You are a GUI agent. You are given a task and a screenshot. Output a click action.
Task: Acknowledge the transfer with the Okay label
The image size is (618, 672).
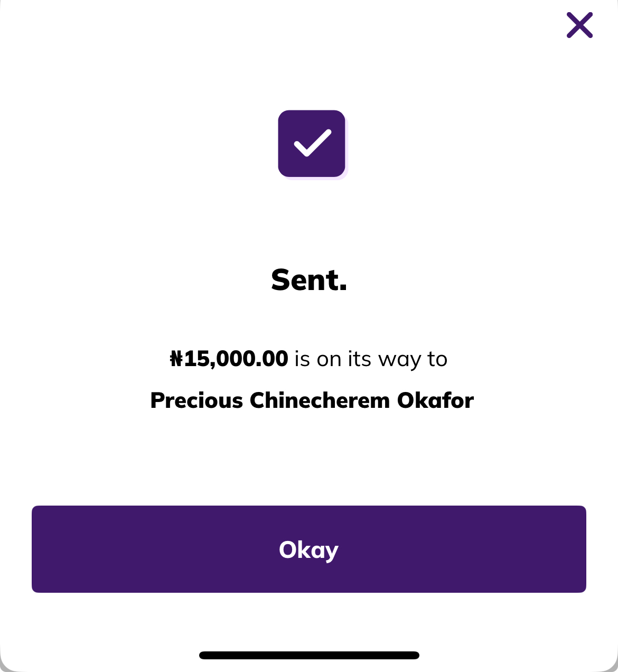click(x=309, y=550)
